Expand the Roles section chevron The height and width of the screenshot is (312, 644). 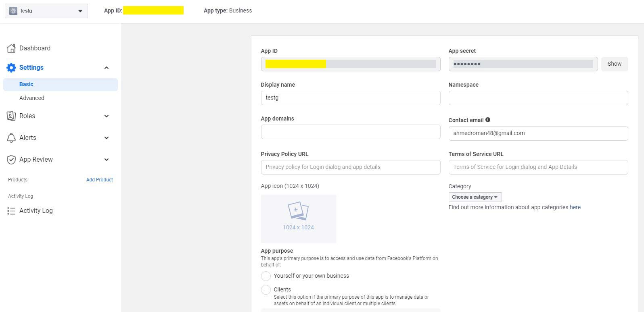point(107,116)
